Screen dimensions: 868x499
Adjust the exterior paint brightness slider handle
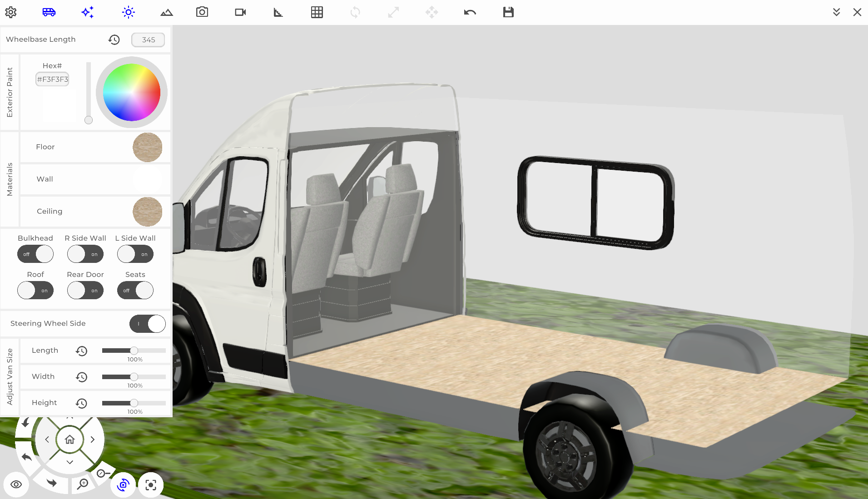coord(89,120)
